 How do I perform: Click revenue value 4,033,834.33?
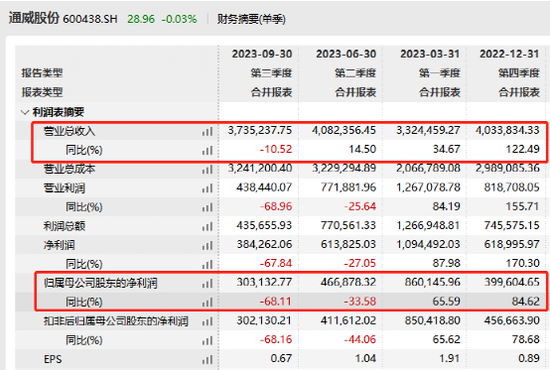[508, 130]
